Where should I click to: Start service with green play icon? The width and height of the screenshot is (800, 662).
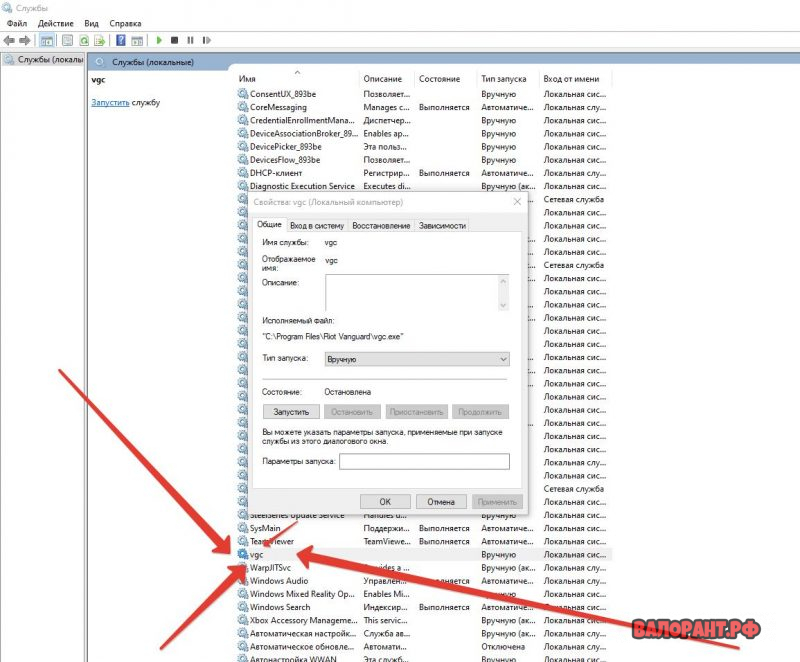tap(159, 40)
